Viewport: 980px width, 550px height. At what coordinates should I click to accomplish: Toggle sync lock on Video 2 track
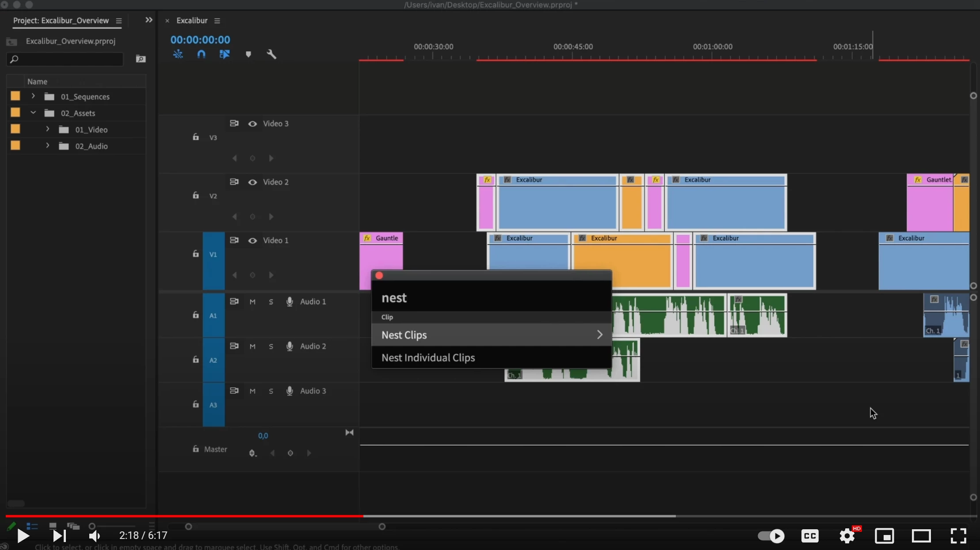[x=234, y=182]
